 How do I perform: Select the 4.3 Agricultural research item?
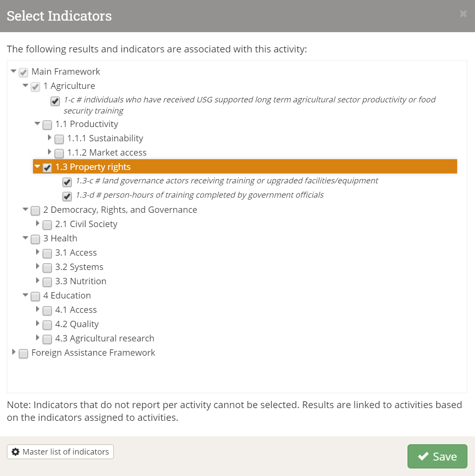[104, 339]
